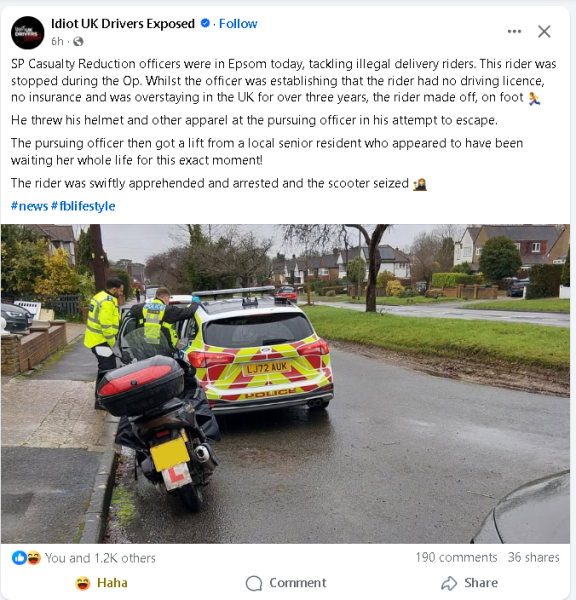This screenshot has width=576, height=600.
Task: Open the Idiot UK Drivers Exposed profile picture
Action: click(x=28, y=33)
